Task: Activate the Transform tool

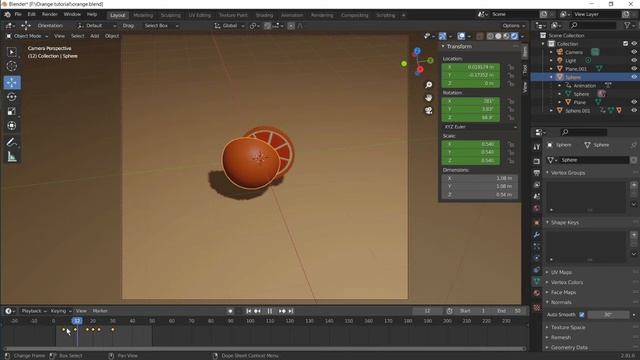Action: [x=11, y=126]
